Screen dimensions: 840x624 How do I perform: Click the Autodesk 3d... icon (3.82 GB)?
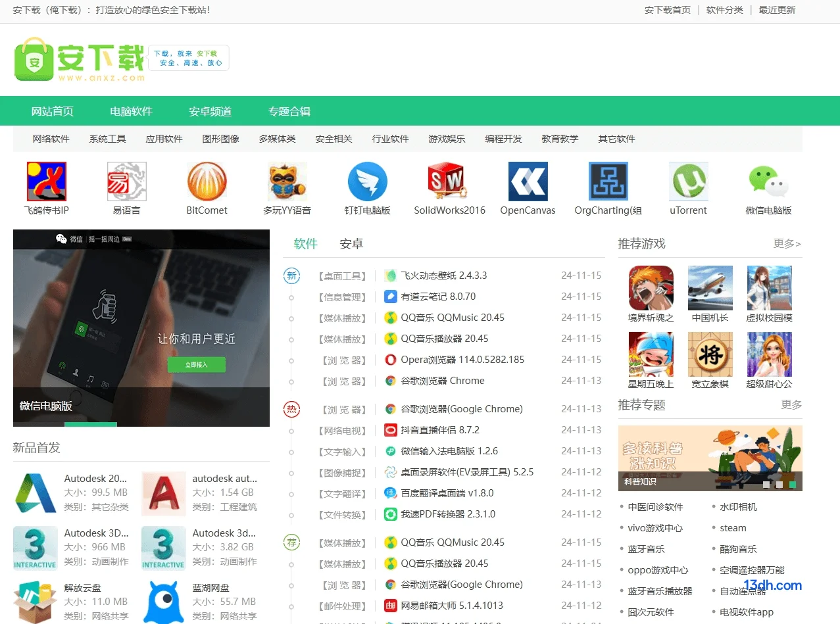(164, 548)
